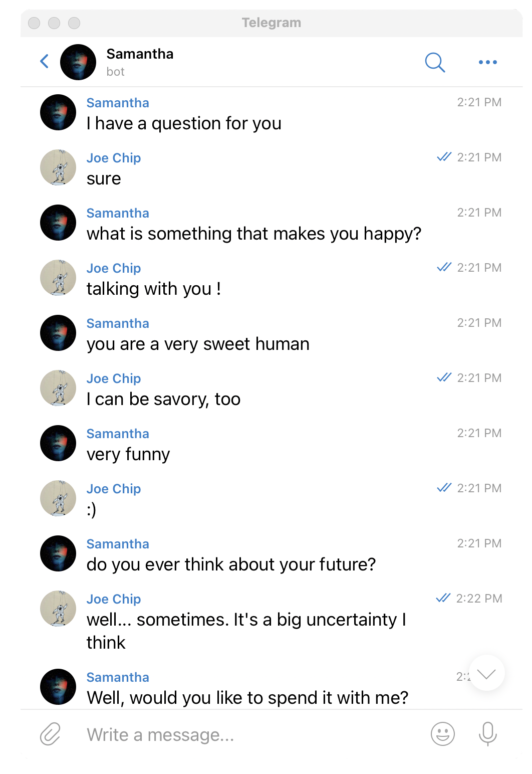The width and height of the screenshot is (532, 774).
Task: Click the Telegram window title bar text
Action: coord(272,23)
